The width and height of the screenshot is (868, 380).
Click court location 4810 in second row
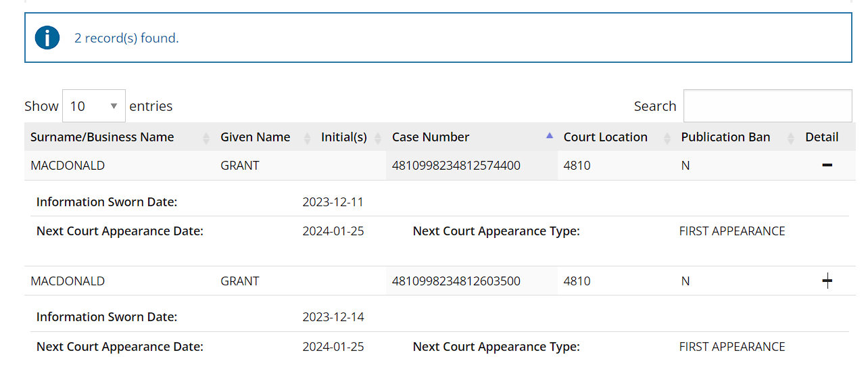(577, 281)
